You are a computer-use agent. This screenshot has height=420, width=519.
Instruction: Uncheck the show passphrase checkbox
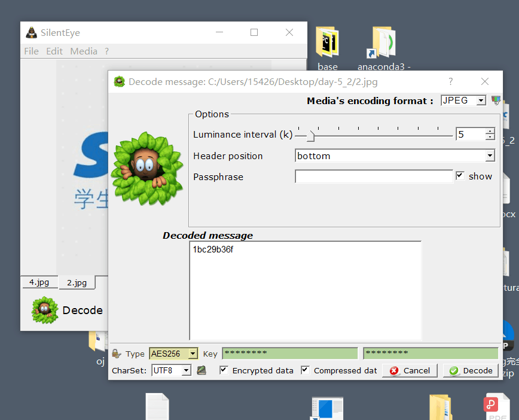click(x=460, y=176)
